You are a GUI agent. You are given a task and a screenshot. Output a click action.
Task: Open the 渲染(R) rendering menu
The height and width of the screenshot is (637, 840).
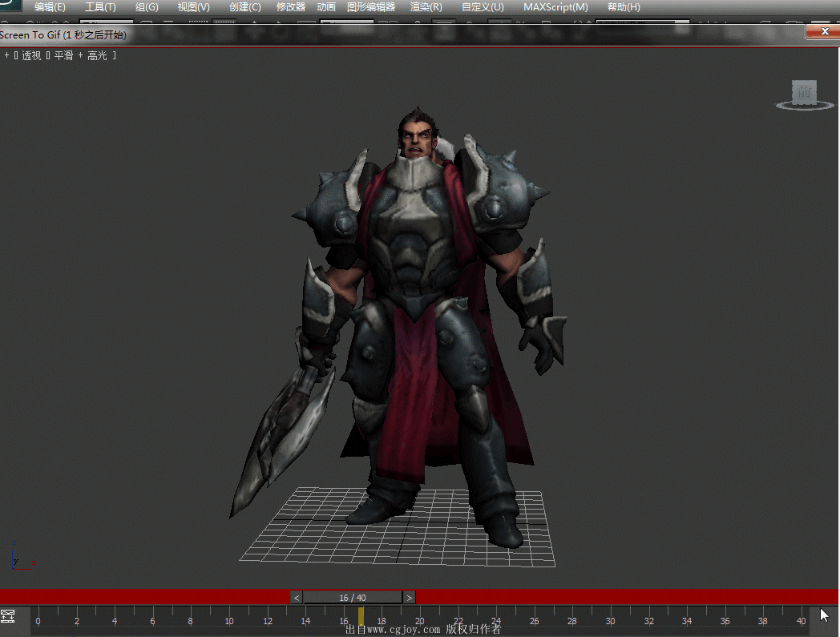point(426,7)
